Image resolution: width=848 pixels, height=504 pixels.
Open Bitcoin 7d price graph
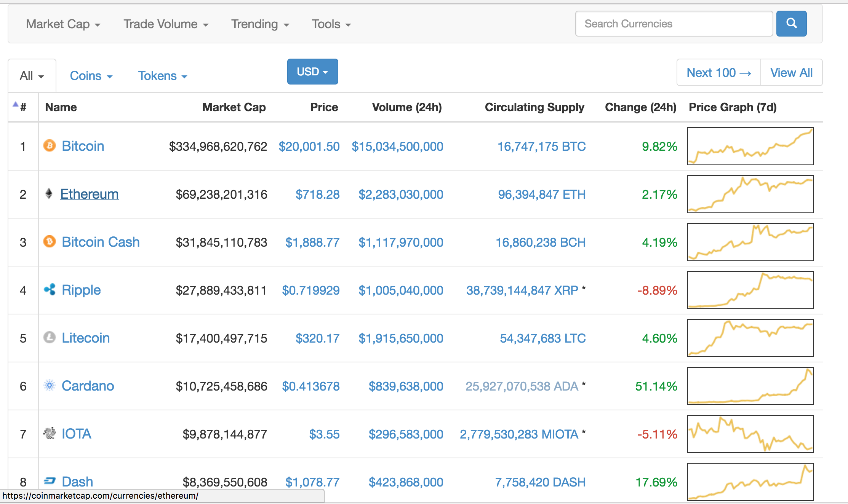[750, 146]
